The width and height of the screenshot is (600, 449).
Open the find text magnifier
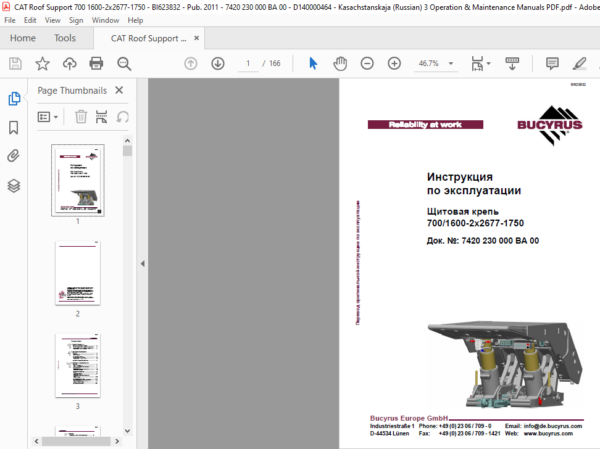pos(124,64)
